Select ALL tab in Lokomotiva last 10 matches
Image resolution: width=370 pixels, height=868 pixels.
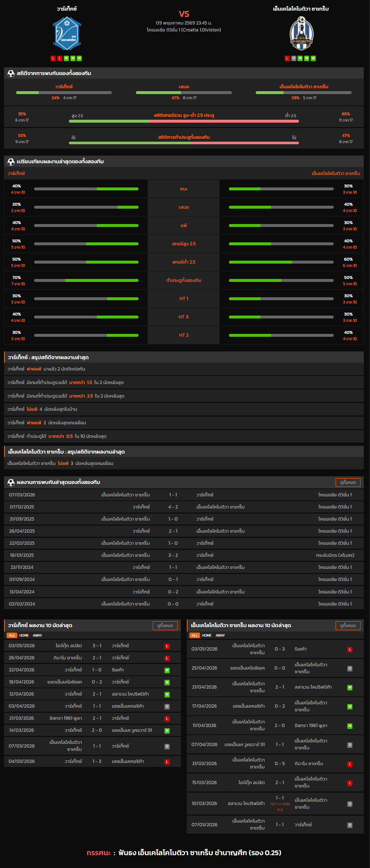click(x=195, y=636)
